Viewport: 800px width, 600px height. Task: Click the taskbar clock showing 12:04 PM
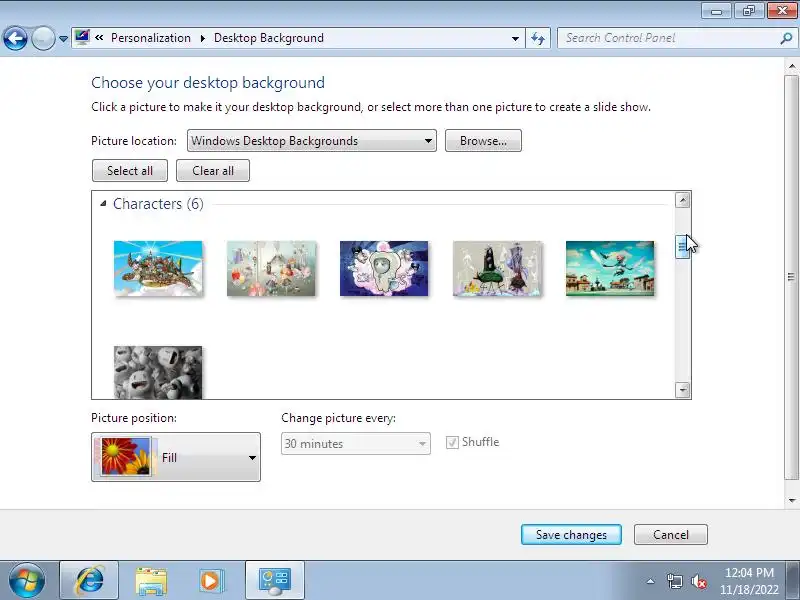(749, 581)
